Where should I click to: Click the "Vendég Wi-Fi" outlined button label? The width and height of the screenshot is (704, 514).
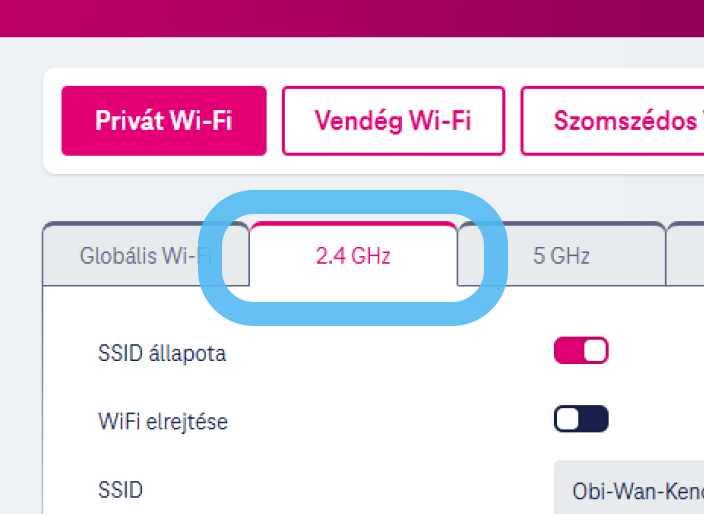(x=393, y=121)
